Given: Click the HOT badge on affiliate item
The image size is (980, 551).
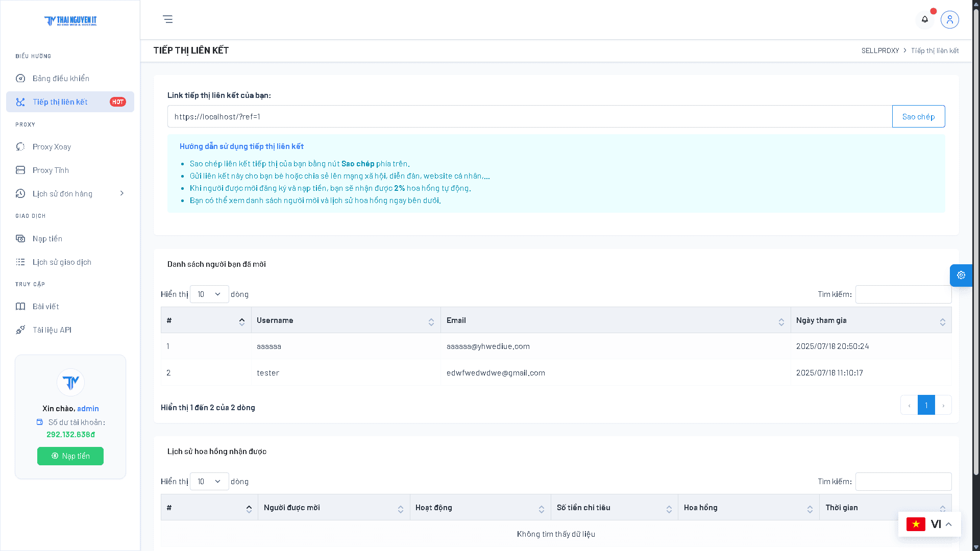Looking at the screenshot, I should 118,102.
